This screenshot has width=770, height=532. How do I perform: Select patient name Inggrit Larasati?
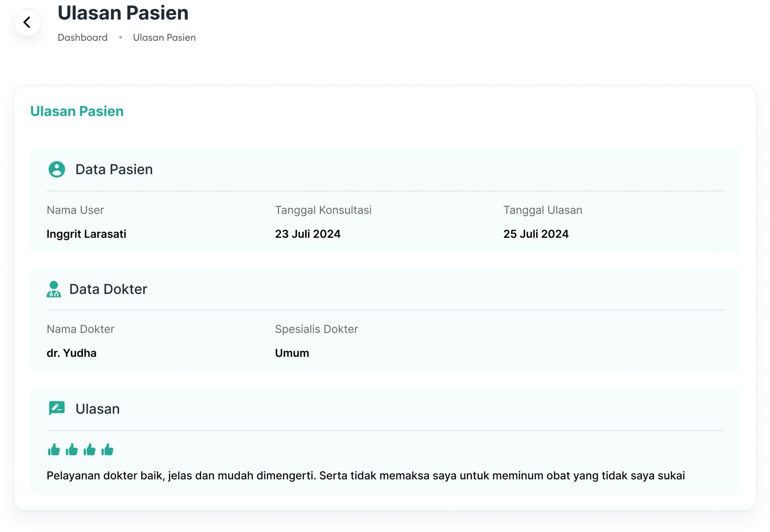tap(86, 234)
